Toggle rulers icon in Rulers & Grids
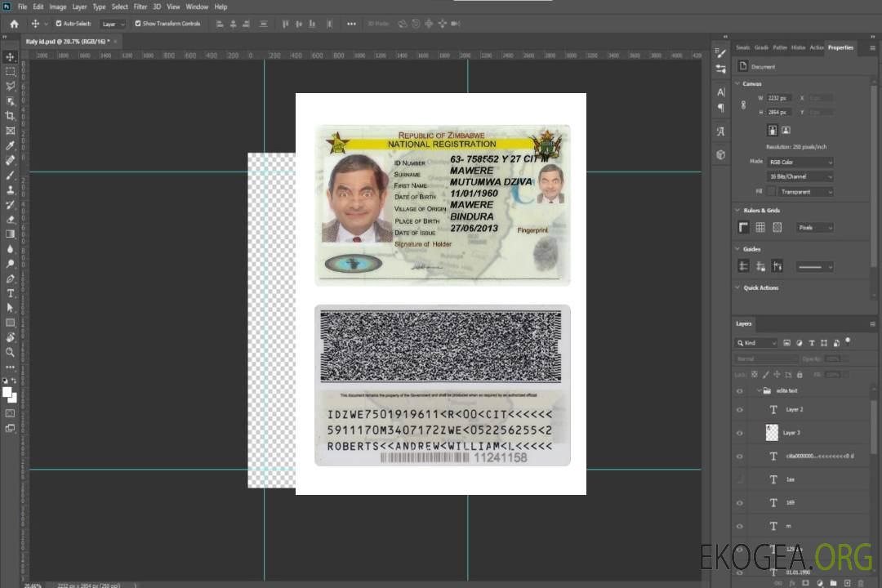Viewport: 882px width, 588px height. pos(743,227)
